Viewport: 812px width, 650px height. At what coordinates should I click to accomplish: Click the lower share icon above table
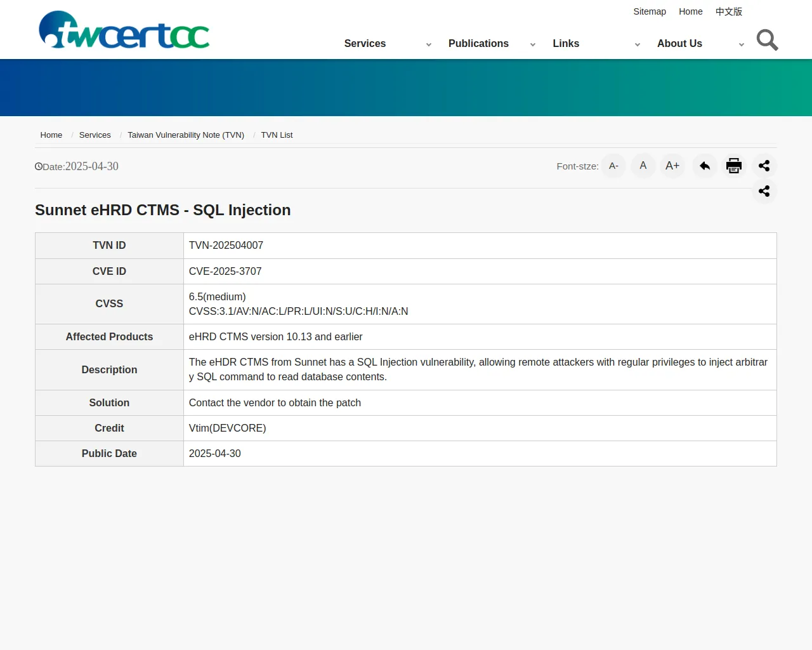click(x=764, y=191)
